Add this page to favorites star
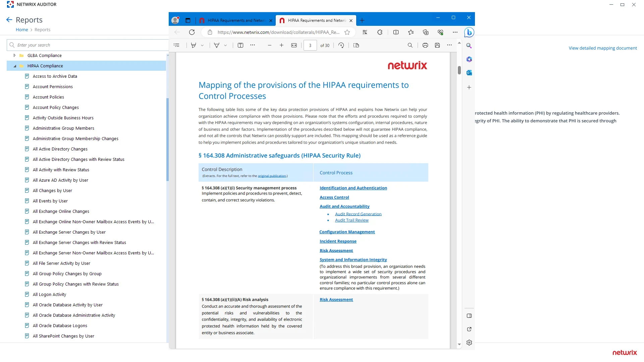This screenshot has height=362, width=644. (x=347, y=32)
